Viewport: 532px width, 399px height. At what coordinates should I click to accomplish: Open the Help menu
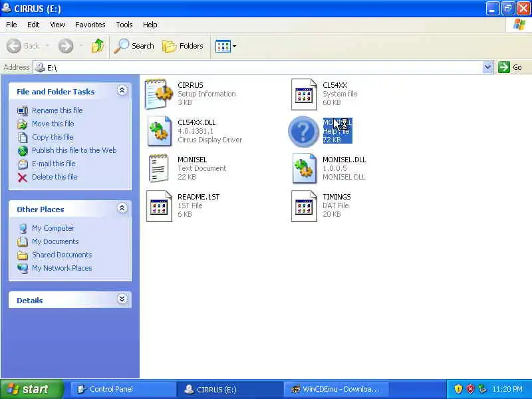[x=150, y=25]
